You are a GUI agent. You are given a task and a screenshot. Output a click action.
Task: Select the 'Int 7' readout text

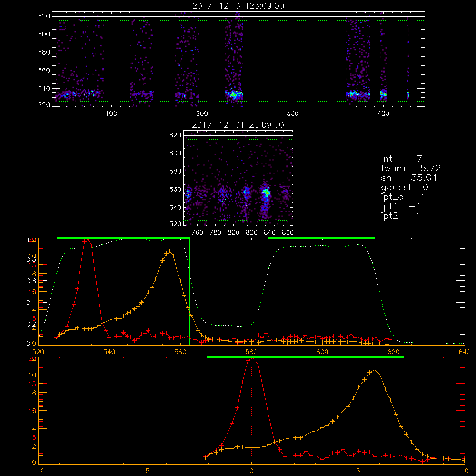click(x=401, y=159)
